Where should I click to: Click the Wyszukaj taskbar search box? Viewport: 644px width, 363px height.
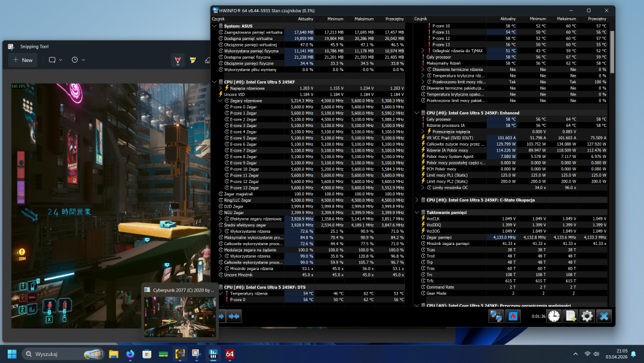62,354
